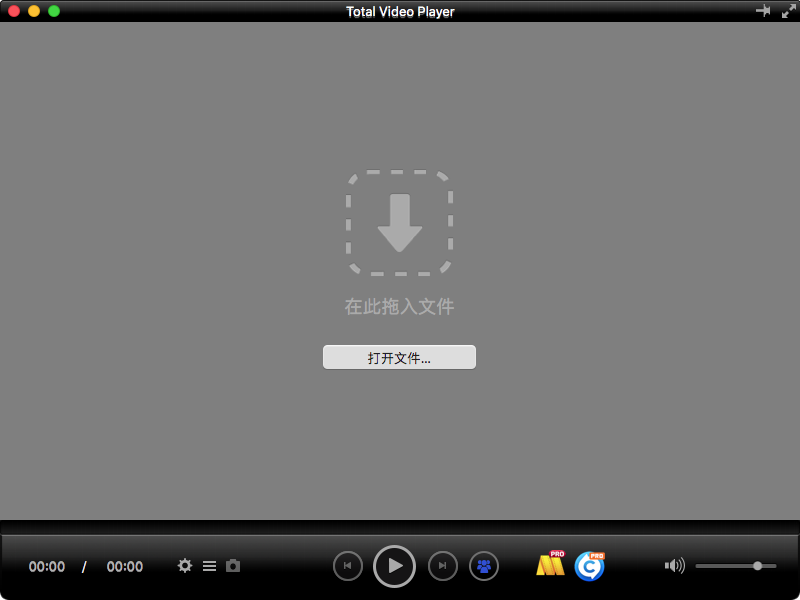The width and height of the screenshot is (800, 600).
Task: Click the elapsed time 00:00 display
Action: 47,566
